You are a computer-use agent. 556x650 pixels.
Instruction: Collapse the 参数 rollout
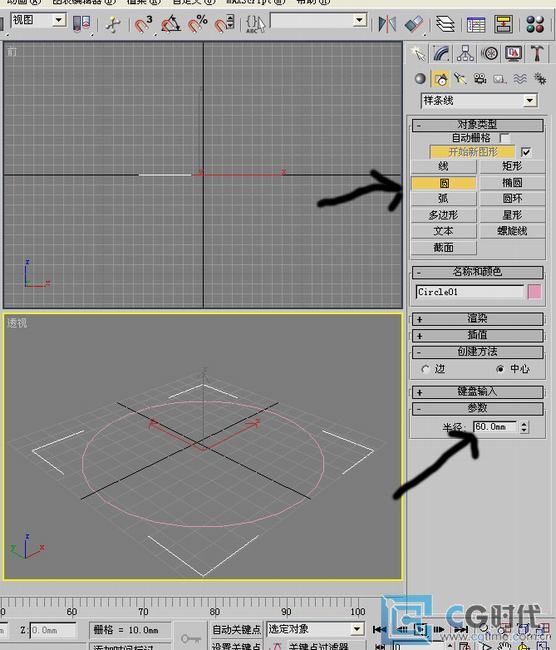[x=478, y=408]
